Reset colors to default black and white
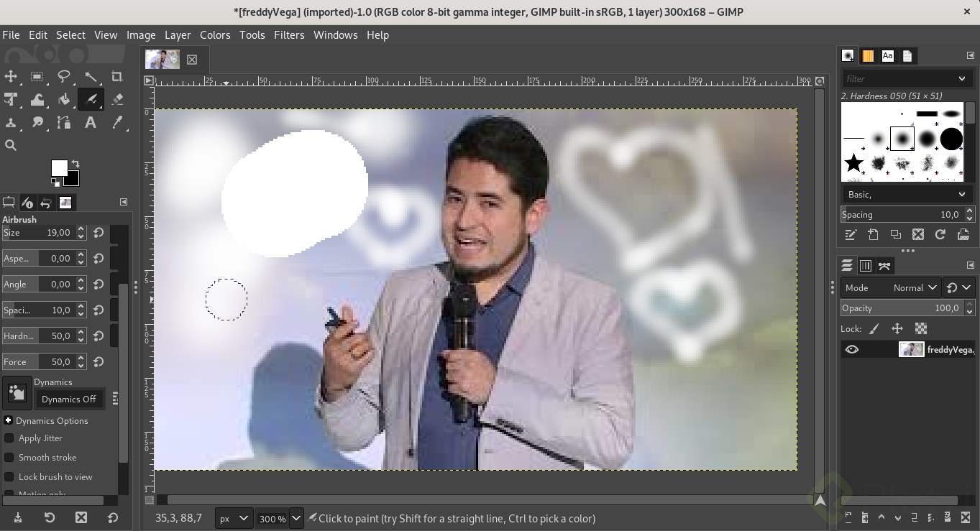 click(x=55, y=182)
